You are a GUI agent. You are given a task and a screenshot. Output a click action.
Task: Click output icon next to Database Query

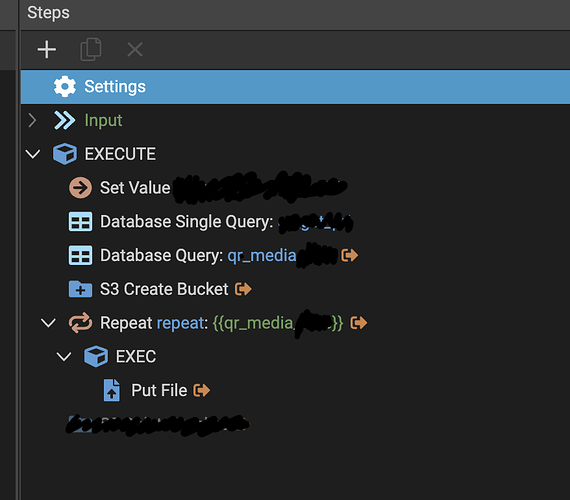pos(349,255)
